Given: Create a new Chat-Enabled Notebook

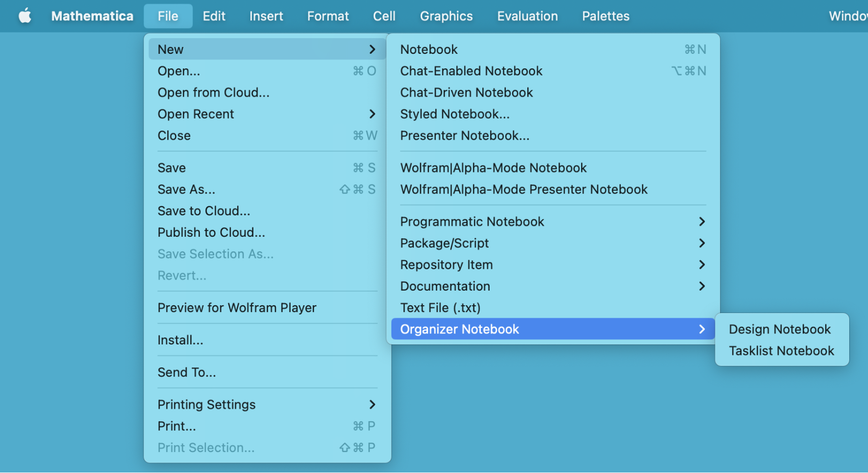Looking at the screenshot, I should pos(471,71).
